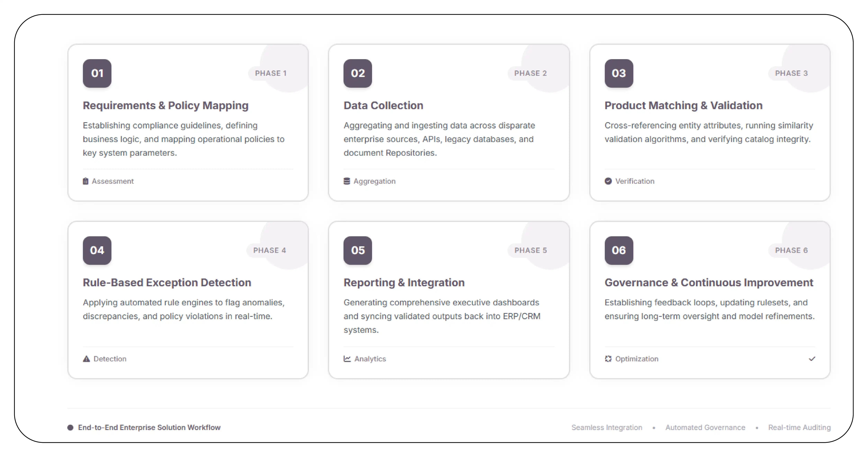Viewport: 868px width, 457px height.
Task: Click the Detection tag text
Action: [x=110, y=359]
